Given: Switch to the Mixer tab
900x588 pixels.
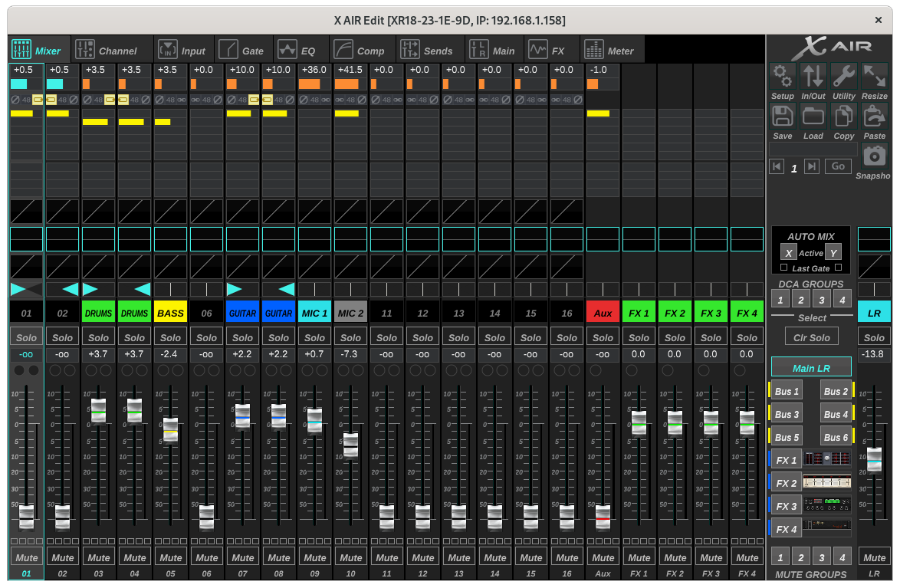Looking at the screenshot, I should tap(39, 50).
